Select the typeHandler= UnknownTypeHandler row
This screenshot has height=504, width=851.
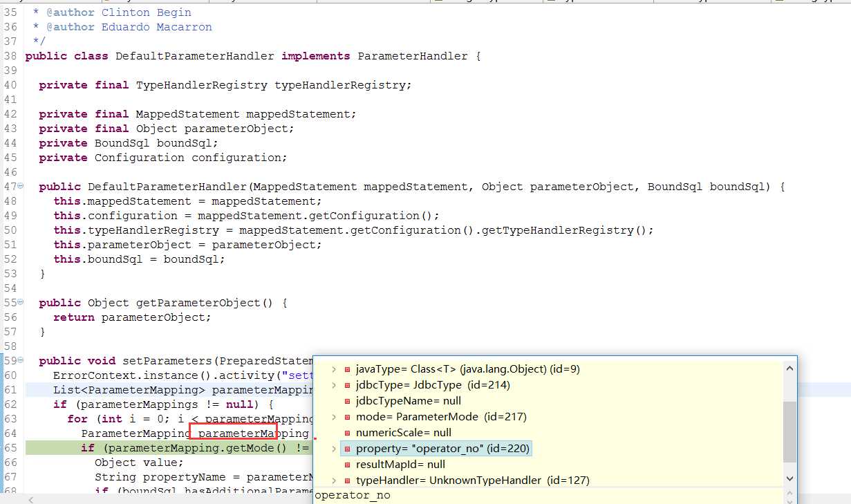click(473, 480)
